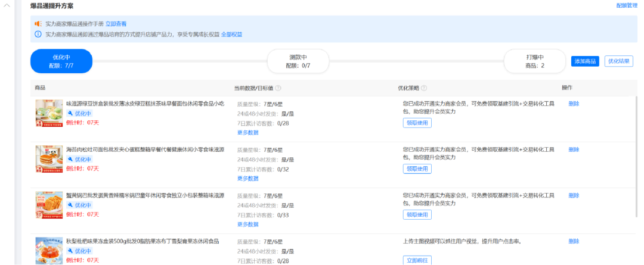Viewport: 644px width, 265px height.
Task: Click the blue info circle icon
Action: tap(38, 35)
